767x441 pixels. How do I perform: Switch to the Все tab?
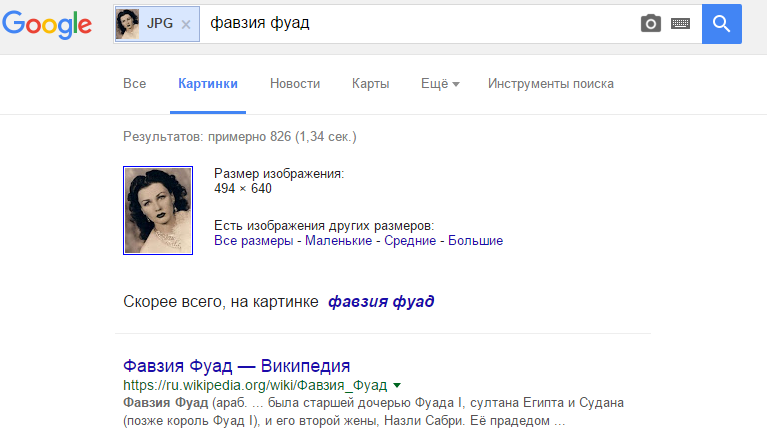click(x=134, y=84)
